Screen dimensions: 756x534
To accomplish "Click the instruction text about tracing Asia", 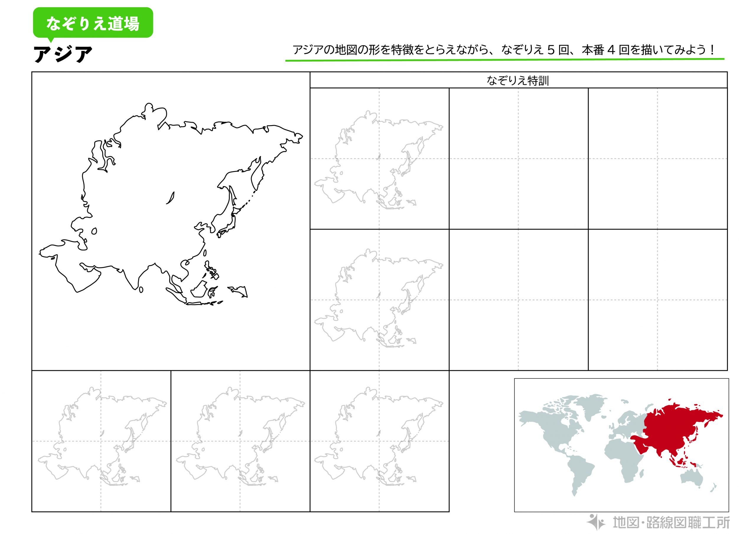I will click(x=504, y=50).
